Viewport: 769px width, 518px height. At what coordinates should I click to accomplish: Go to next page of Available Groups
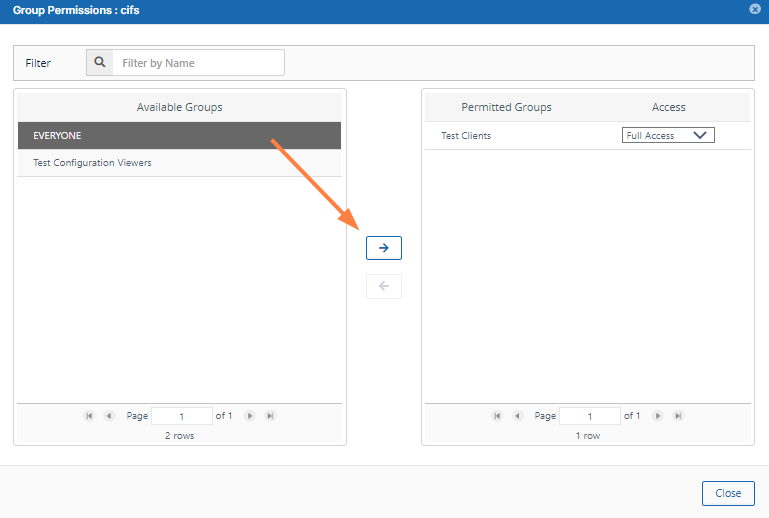(x=250, y=416)
